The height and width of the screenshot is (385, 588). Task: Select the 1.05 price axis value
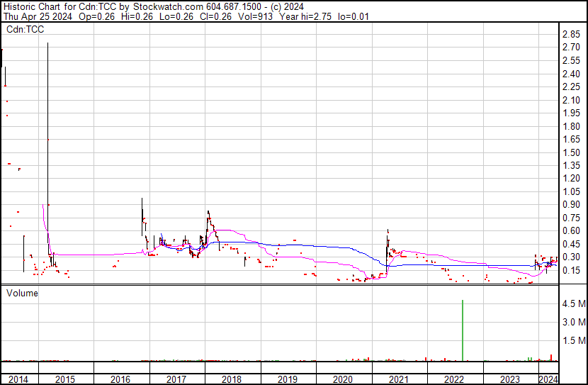(x=571, y=191)
